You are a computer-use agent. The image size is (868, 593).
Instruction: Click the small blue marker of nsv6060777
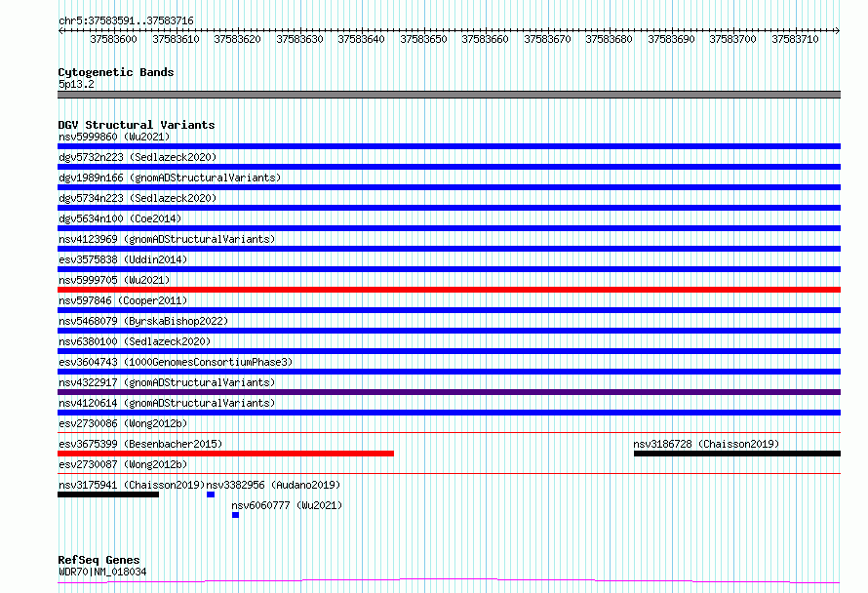[235, 515]
